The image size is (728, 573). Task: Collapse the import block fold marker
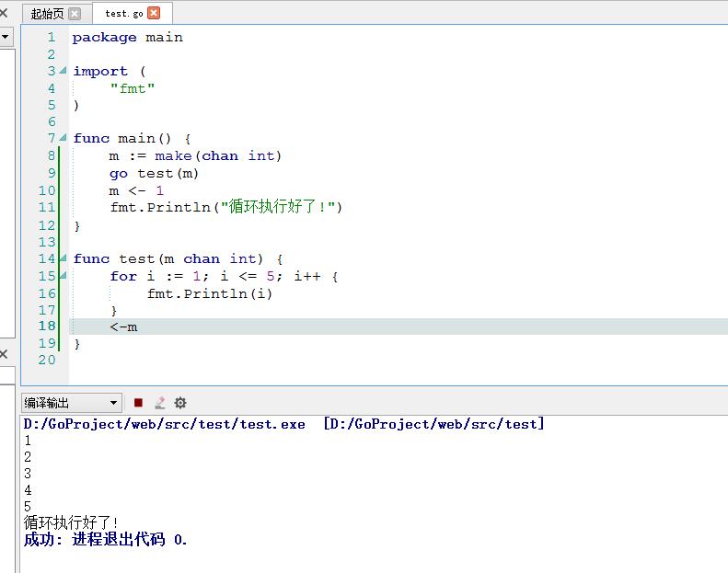point(64,71)
